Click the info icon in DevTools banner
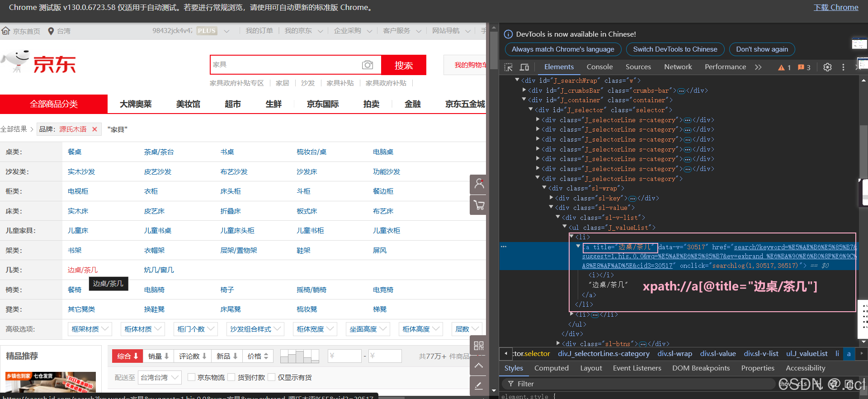Viewport: 868px width, 399px height. pyautogui.click(x=508, y=34)
